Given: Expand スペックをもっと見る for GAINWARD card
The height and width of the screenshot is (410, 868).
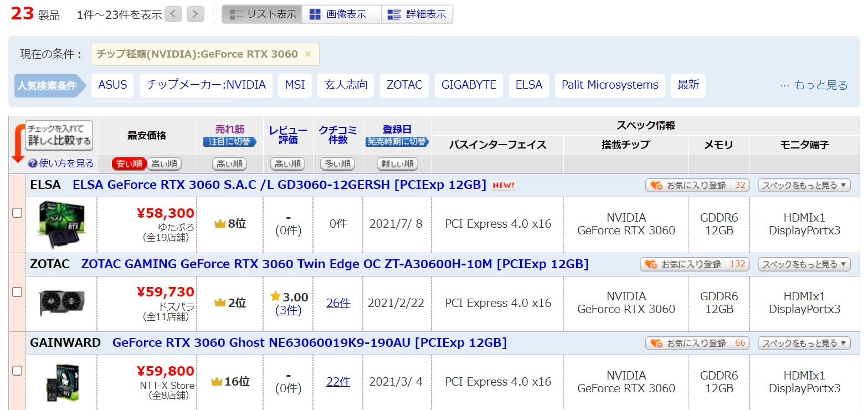Looking at the screenshot, I should coord(804,344).
